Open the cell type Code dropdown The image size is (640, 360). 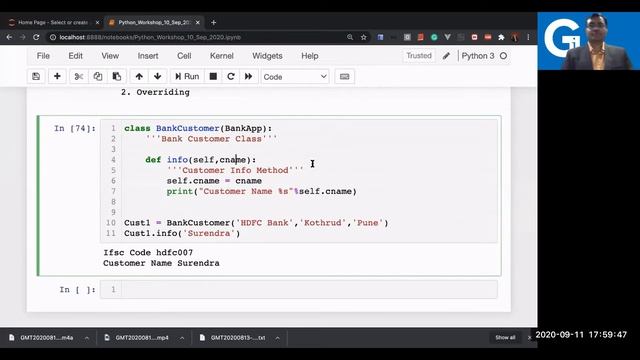295,77
